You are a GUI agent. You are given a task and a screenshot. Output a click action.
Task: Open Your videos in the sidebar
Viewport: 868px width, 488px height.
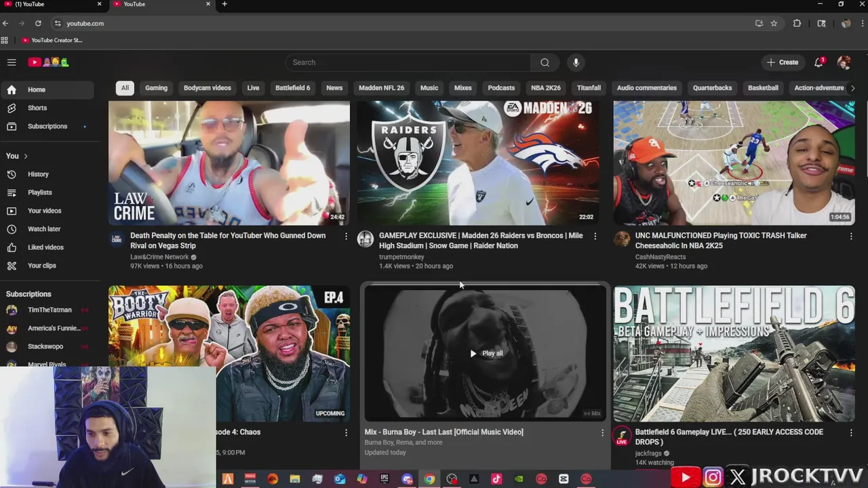[47, 211]
